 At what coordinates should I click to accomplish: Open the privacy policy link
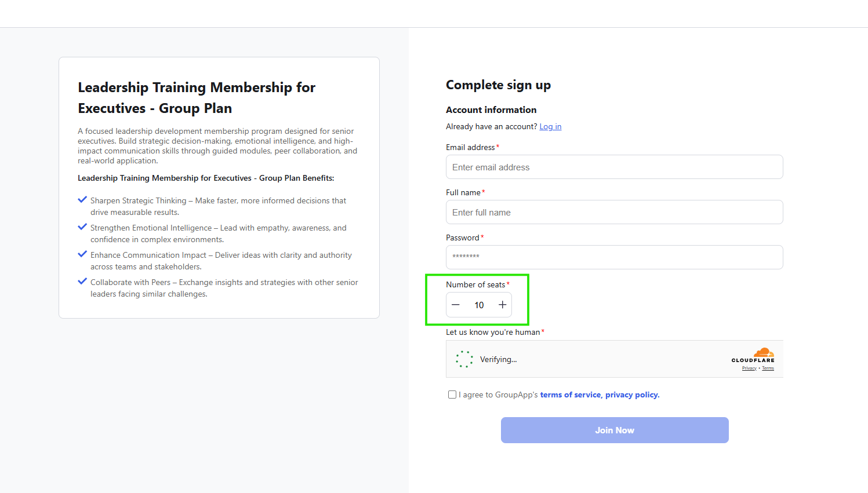[x=632, y=395]
